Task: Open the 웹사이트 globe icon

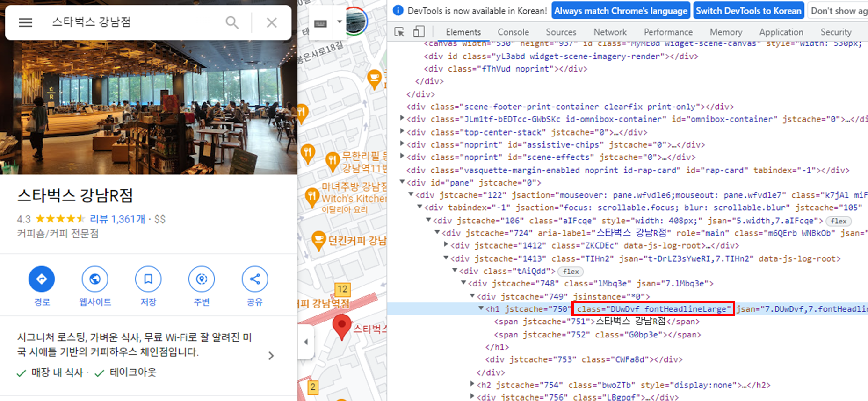Action: coord(95,279)
